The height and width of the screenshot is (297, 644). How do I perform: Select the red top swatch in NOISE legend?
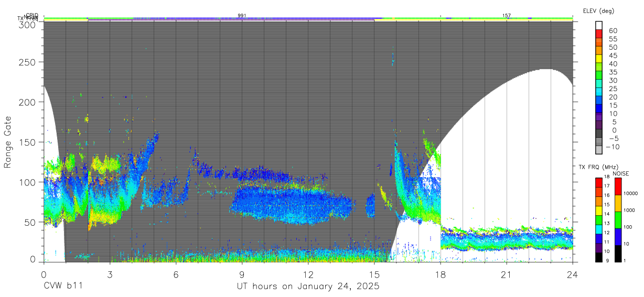(618, 186)
